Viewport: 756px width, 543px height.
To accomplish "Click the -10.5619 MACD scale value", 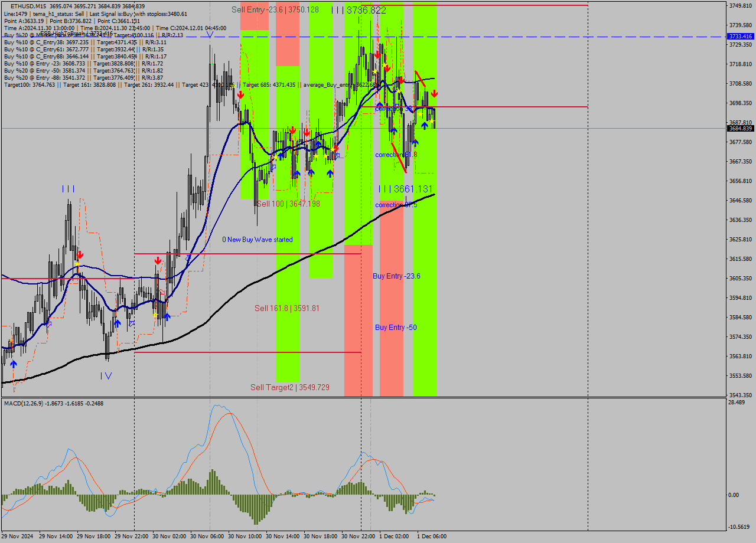I will pos(738,527).
